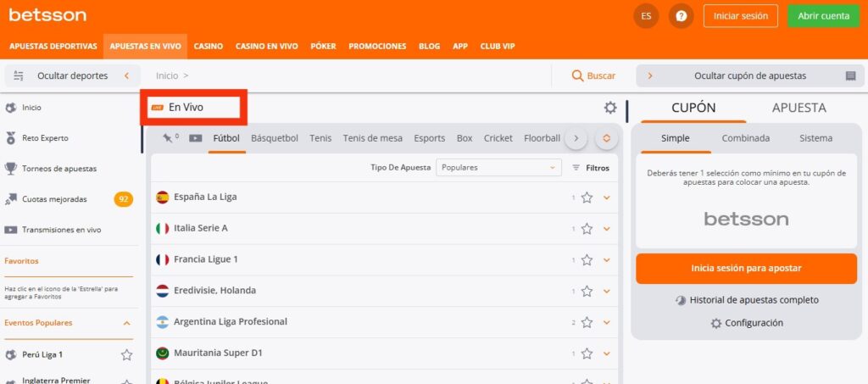The width and height of the screenshot is (868, 384).
Task: Select Tenis sport tab
Action: tap(320, 138)
